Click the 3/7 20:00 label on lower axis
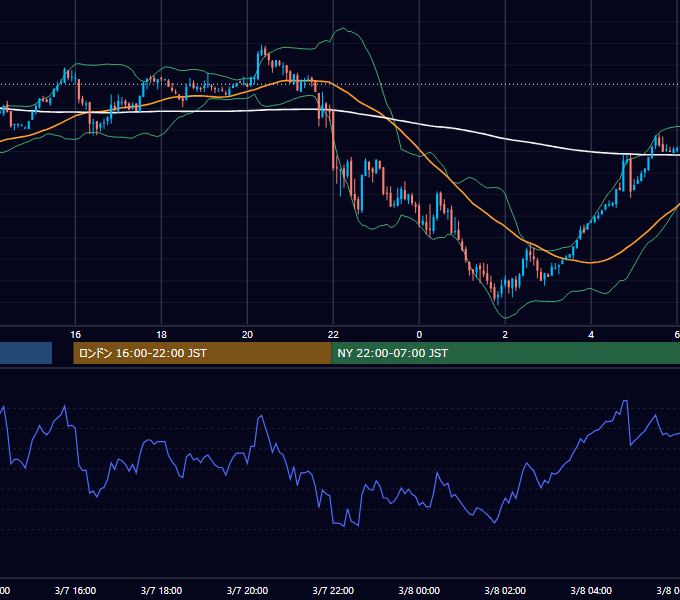 247,591
